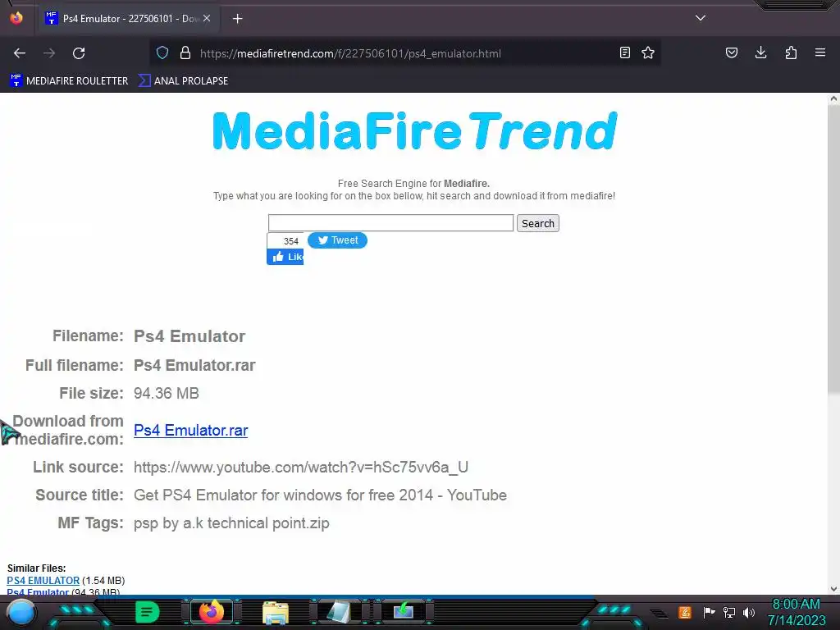The width and height of the screenshot is (840, 630).
Task: Click the forward navigation arrow
Action: pos(49,53)
